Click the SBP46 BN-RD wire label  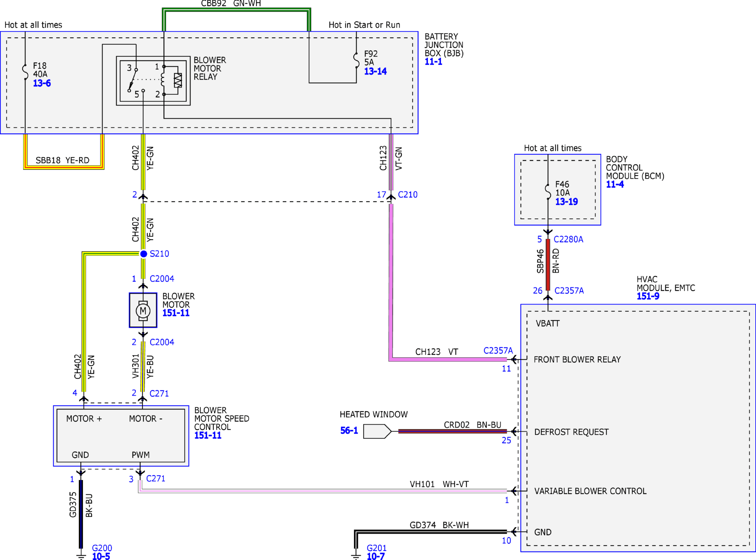pos(548,261)
